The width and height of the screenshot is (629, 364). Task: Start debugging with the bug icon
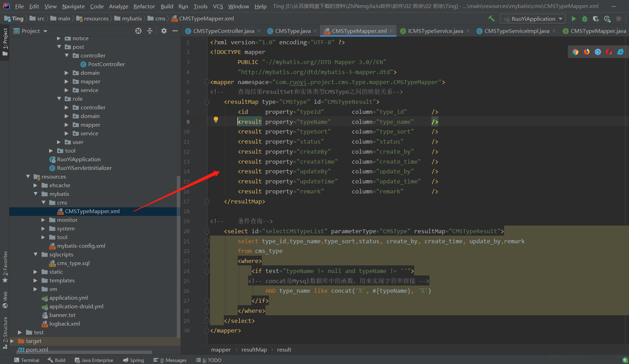point(585,19)
